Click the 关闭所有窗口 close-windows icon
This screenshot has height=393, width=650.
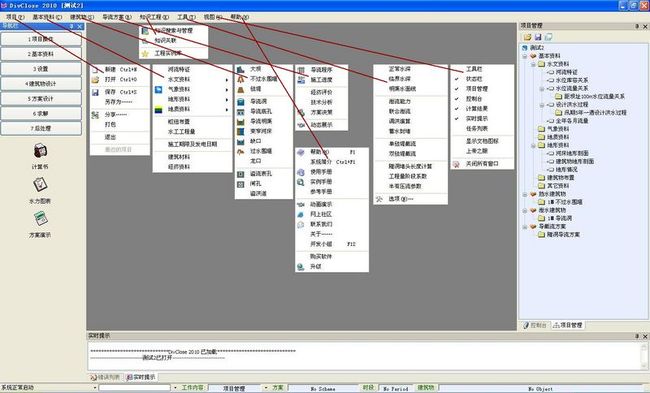(x=456, y=164)
